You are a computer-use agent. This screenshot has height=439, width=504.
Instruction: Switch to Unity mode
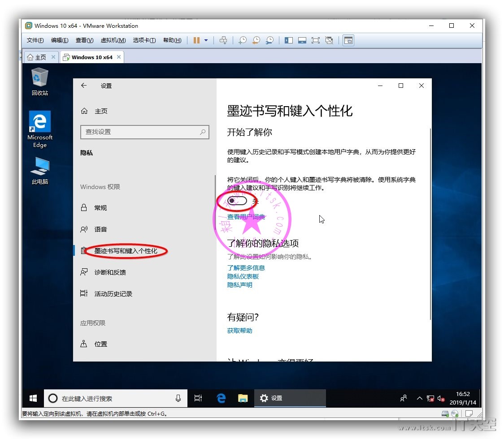pos(329,40)
